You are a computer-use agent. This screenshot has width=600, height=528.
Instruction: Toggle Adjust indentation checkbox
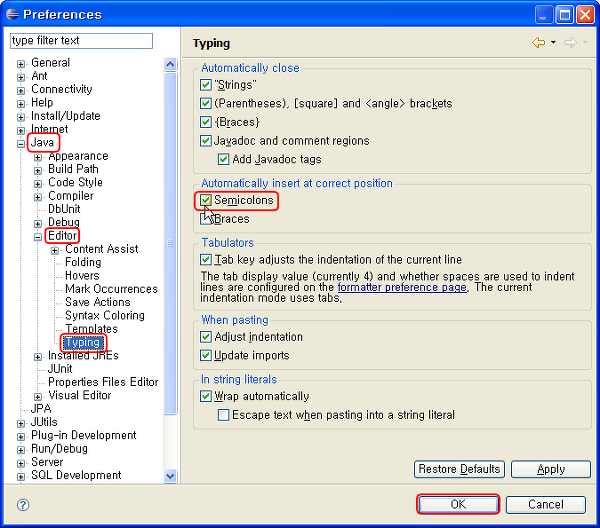click(205, 337)
